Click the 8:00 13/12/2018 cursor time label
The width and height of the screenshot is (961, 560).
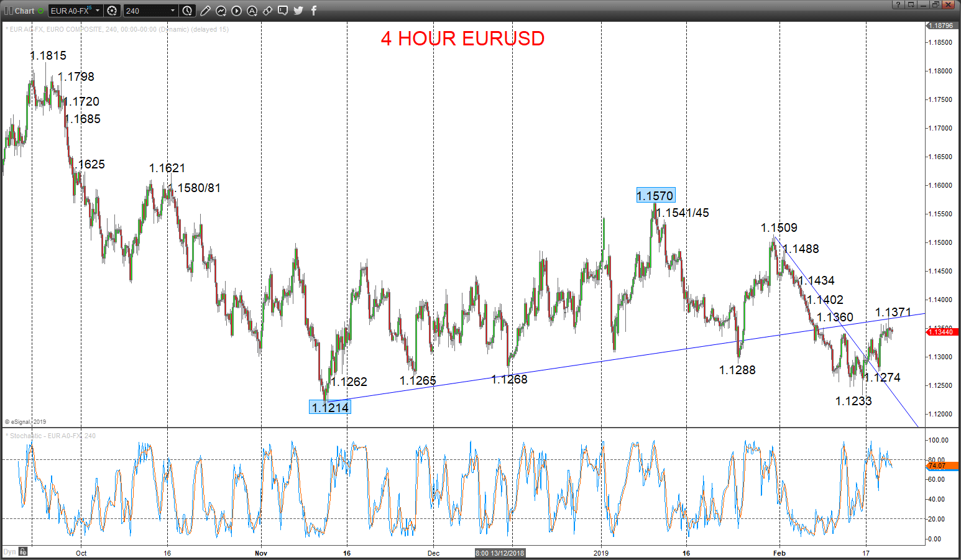tap(500, 553)
